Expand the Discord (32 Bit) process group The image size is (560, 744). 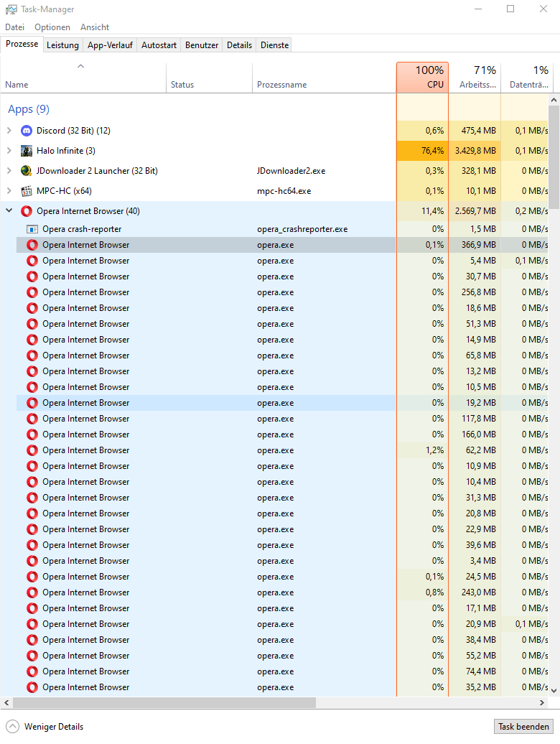click(x=9, y=131)
